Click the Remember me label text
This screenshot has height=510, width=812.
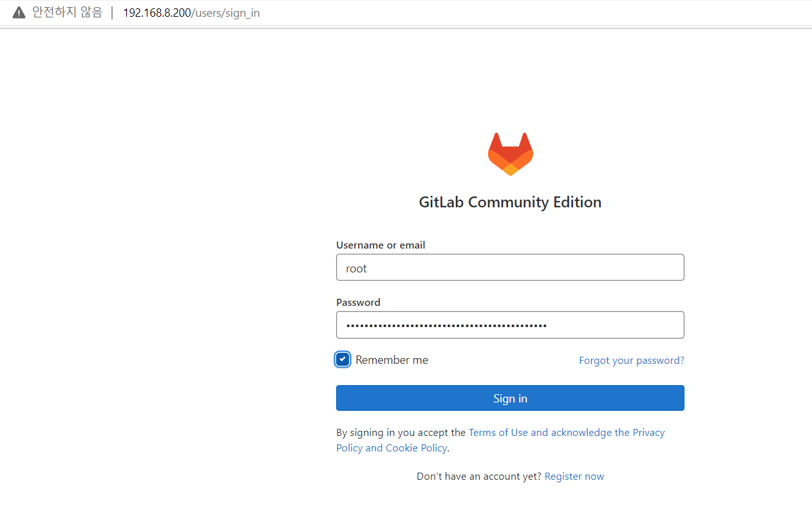point(392,360)
